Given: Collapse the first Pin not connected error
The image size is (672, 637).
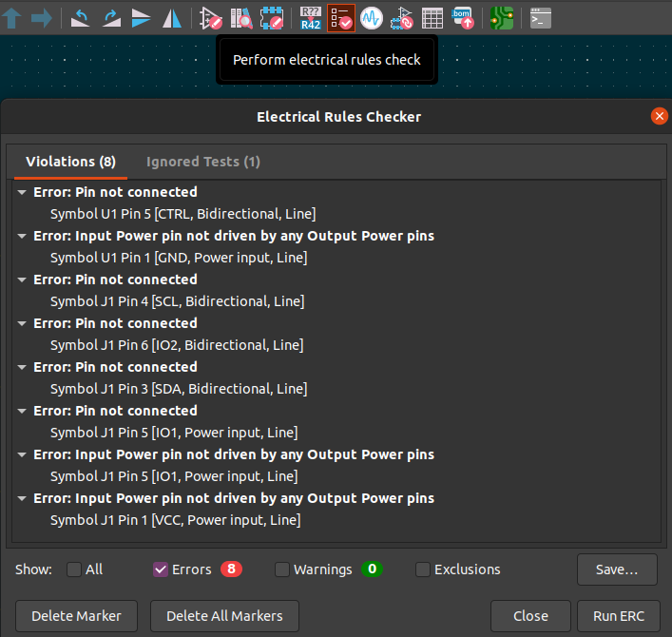Looking at the screenshot, I should [22, 192].
